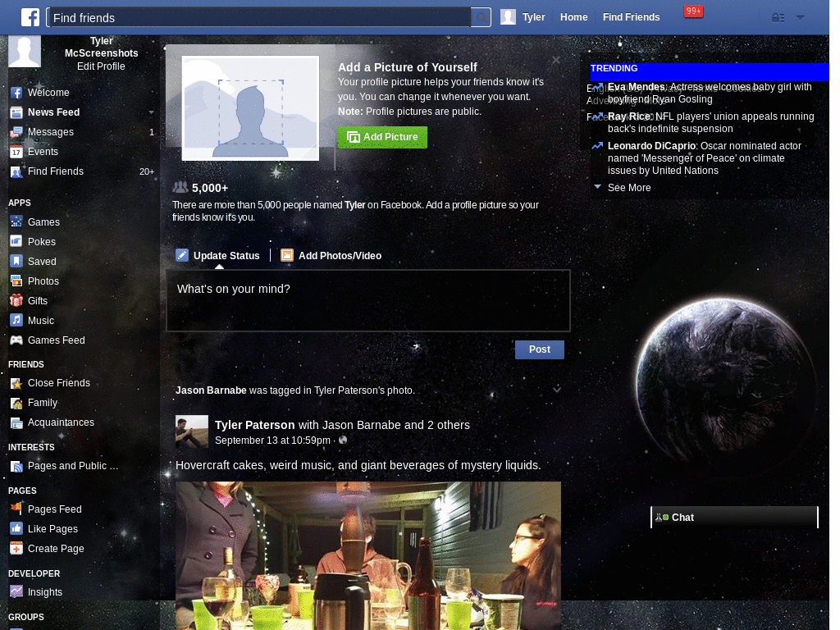Click the Games Feed controller icon

click(16, 340)
